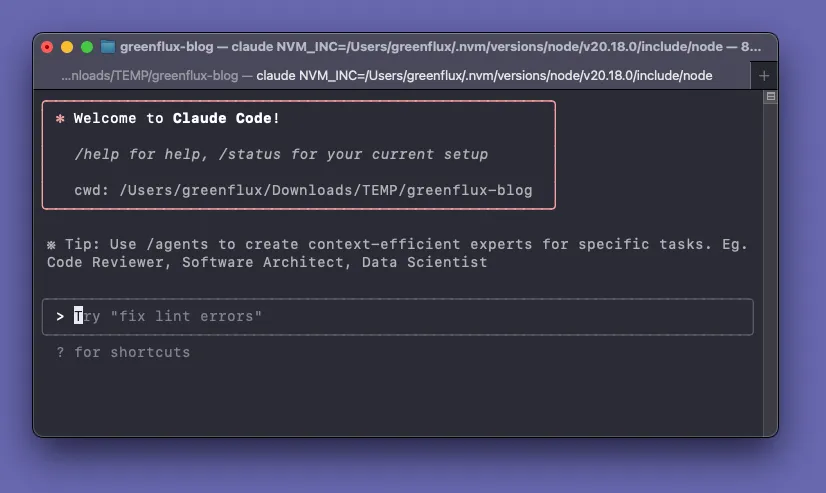Zoom the window with the green button
Viewport: 826px width, 493px height.
click(87, 47)
